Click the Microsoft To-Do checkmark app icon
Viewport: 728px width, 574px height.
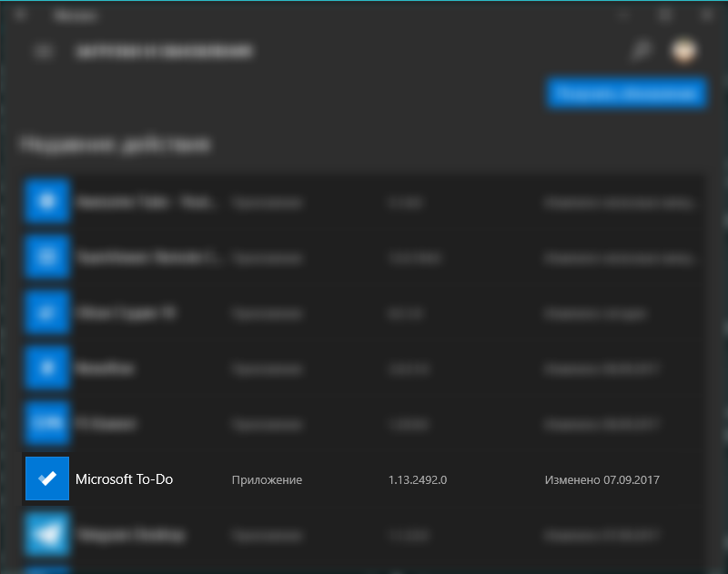(47, 478)
